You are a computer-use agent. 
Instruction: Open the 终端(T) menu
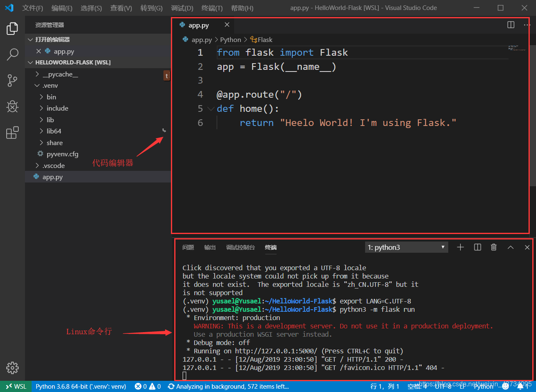(x=212, y=8)
